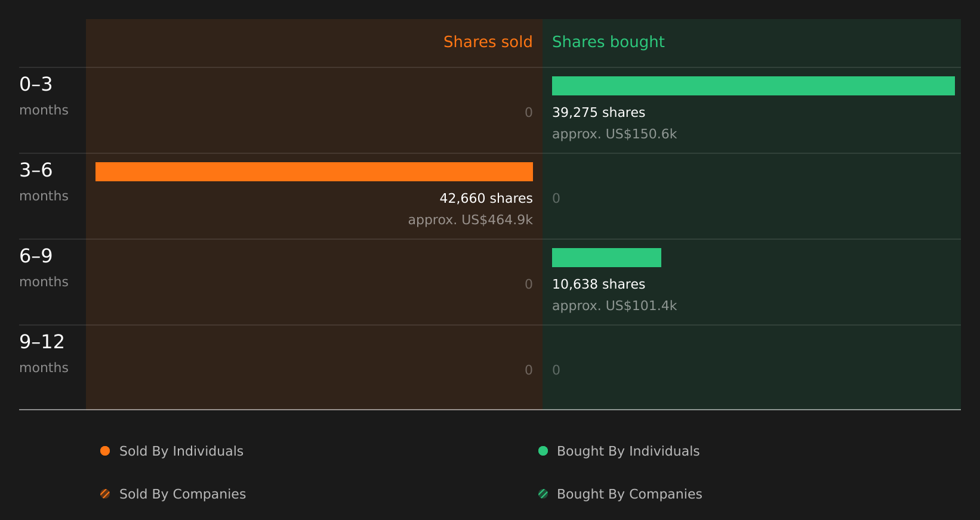Viewport: 980px width, 520px height.
Task: Click the Shares bought column header
Action: pos(608,42)
